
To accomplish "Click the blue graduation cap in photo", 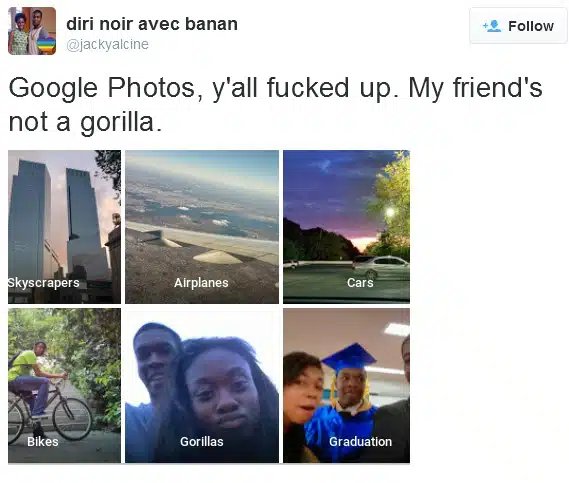I will [x=349, y=357].
